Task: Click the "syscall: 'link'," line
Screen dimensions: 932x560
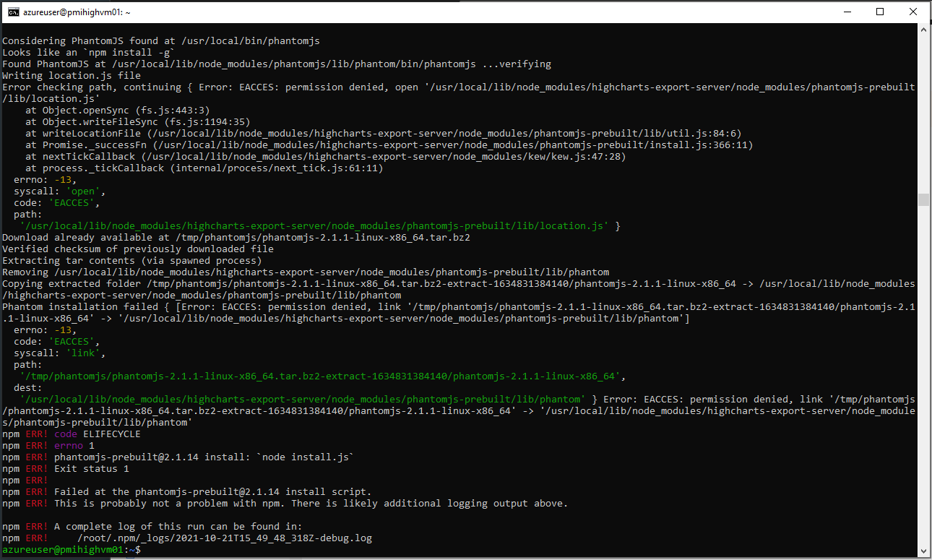Action: [x=60, y=353]
